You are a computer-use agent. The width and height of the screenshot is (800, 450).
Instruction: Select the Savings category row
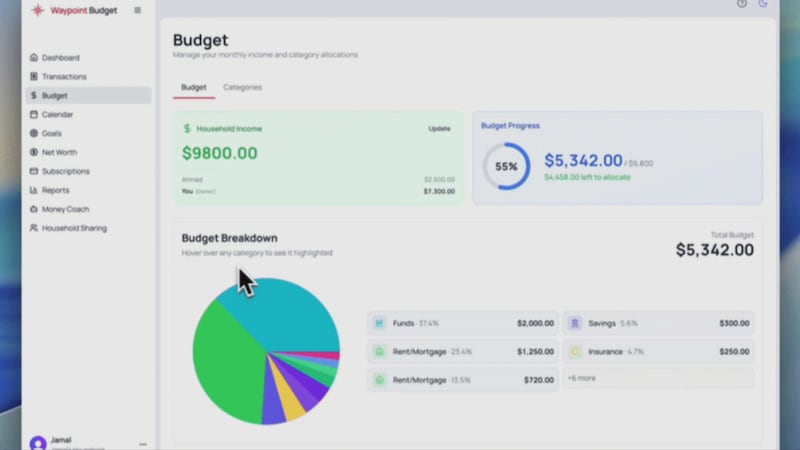tap(658, 323)
